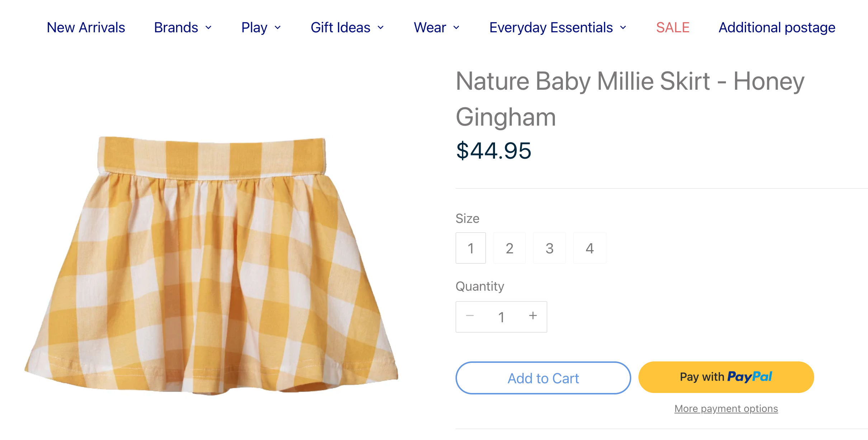Pick size 3 option

549,248
